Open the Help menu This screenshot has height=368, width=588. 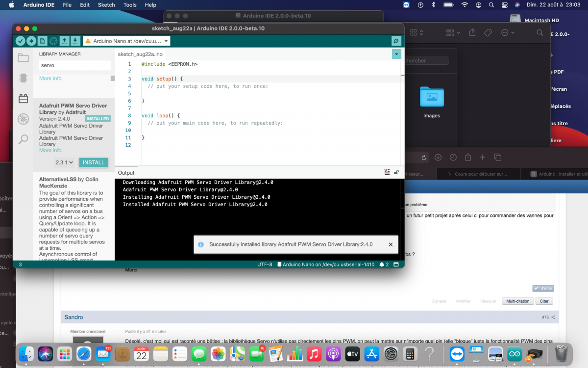[x=150, y=5]
